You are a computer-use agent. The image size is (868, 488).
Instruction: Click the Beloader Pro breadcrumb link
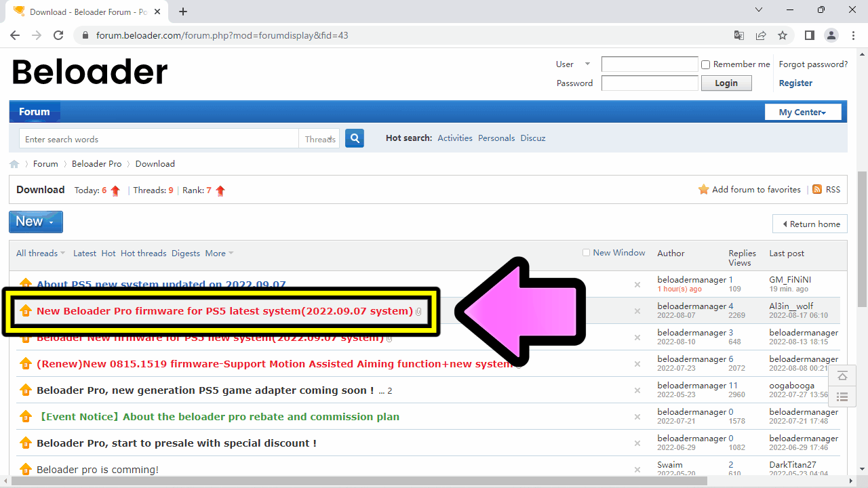pos(97,164)
